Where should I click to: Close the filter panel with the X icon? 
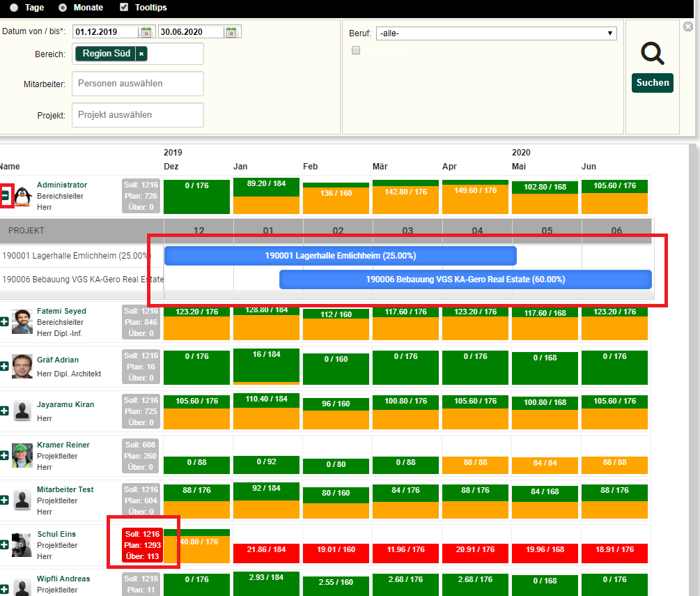point(688,26)
